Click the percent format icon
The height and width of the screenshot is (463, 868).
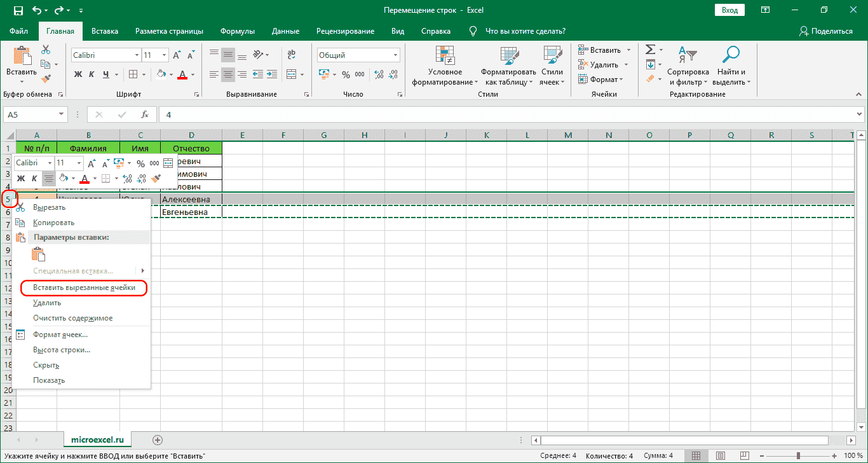tap(346, 74)
